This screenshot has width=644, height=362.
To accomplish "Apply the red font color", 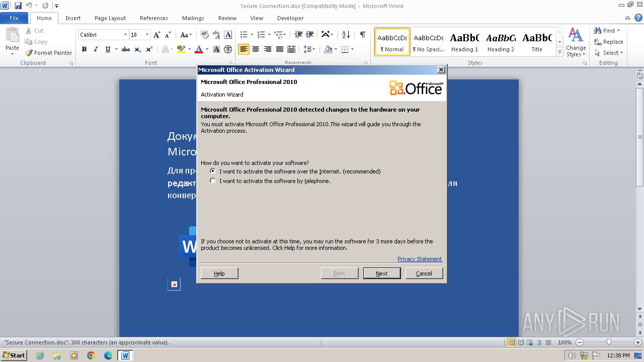I will pyautogui.click(x=199, y=49).
